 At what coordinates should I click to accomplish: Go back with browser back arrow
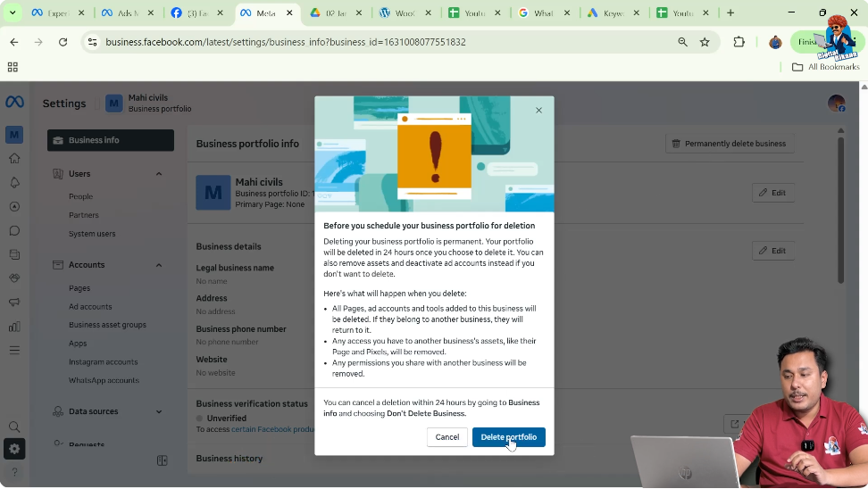tap(13, 42)
